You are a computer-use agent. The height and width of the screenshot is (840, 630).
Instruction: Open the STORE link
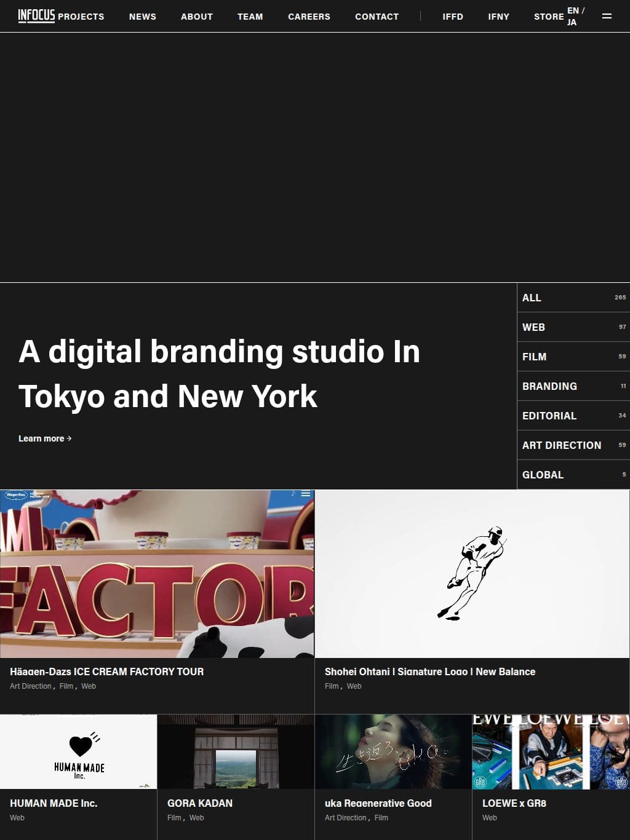[549, 17]
